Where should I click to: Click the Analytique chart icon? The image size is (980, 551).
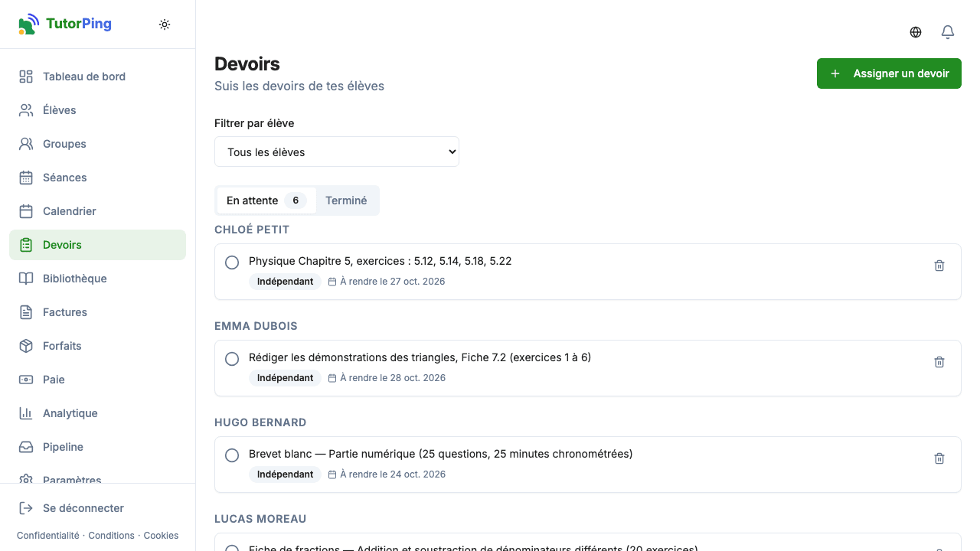pos(26,413)
